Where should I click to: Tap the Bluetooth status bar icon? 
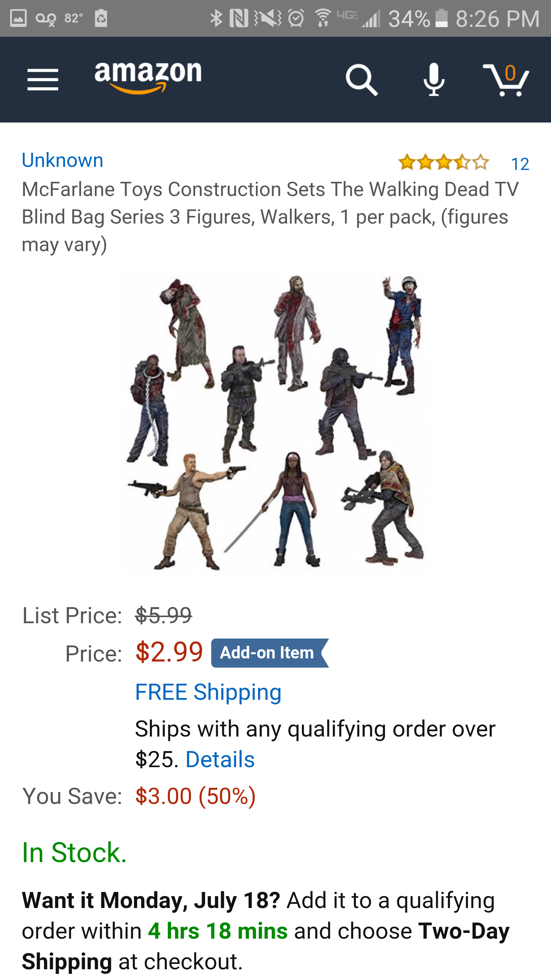click(216, 18)
